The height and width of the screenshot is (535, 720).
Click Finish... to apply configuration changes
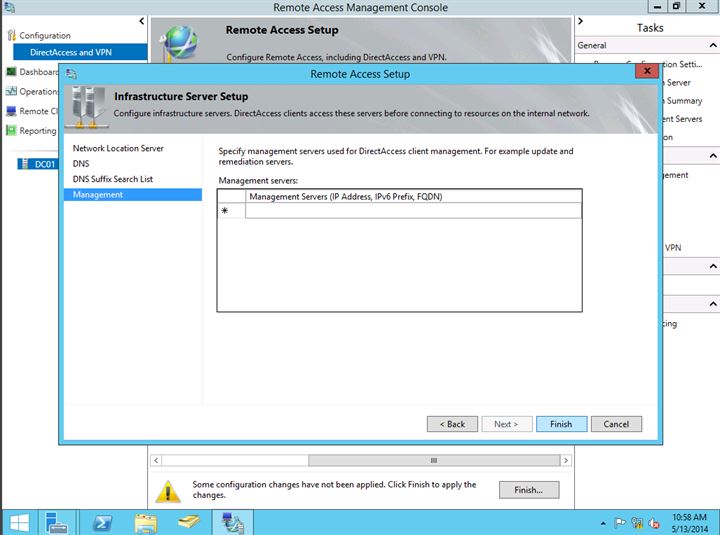tap(529, 490)
